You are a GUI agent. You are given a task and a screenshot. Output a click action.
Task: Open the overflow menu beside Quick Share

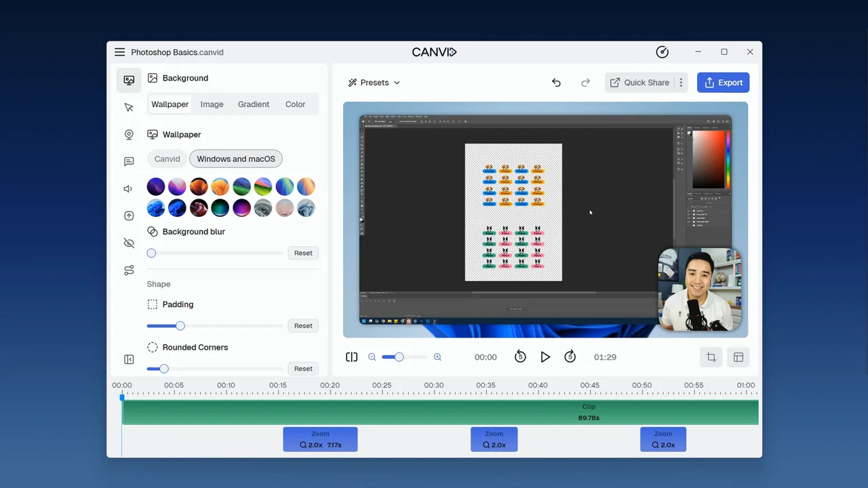point(681,82)
